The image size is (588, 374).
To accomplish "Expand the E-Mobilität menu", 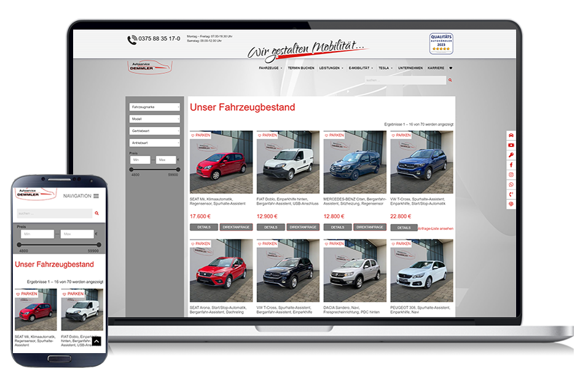I will pos(361,68).
